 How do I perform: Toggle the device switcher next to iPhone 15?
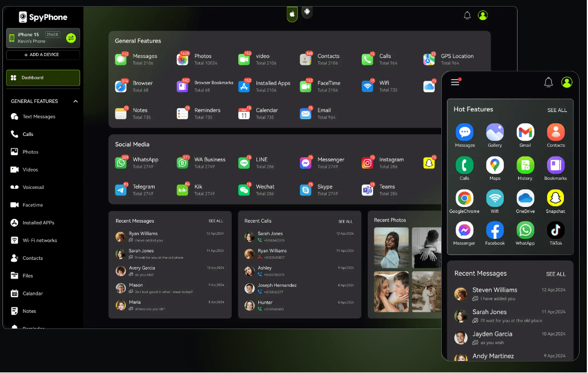(73, 38)
